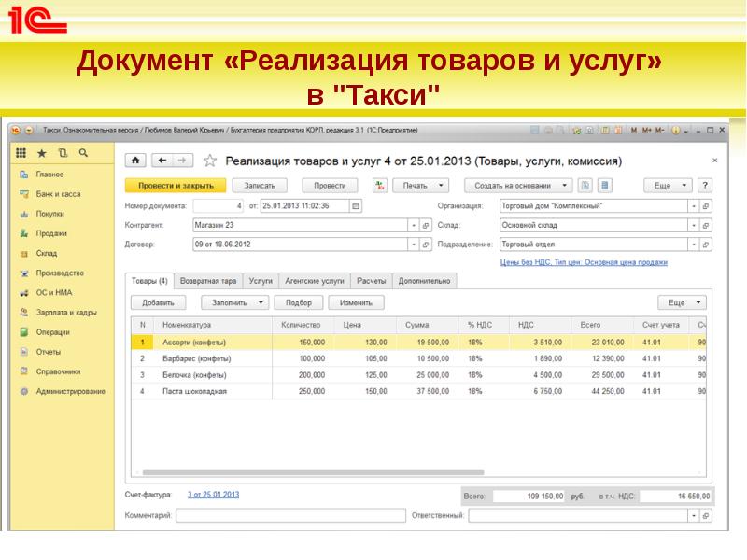Switch to Услуги tab
This screenshot has height=560, width=747.
coord(261,281)
